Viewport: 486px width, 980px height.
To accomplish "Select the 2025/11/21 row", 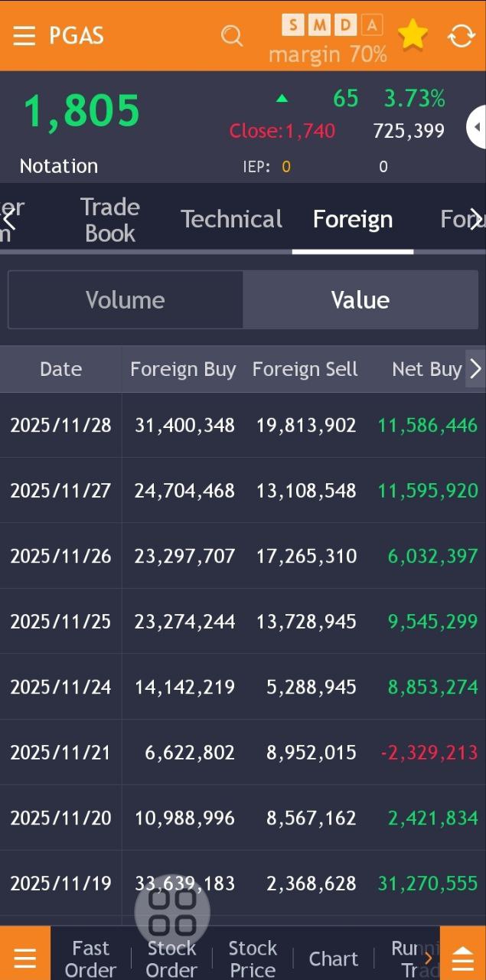I will [243, 753].
